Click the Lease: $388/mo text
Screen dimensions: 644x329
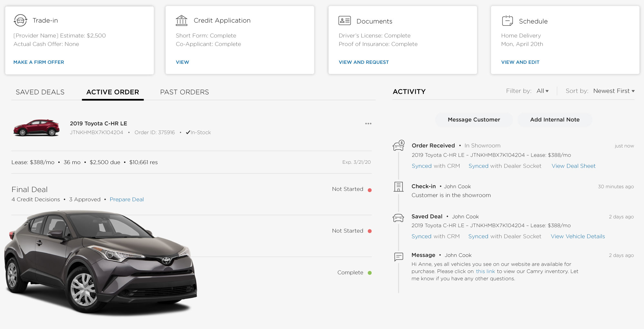[33, 162]
